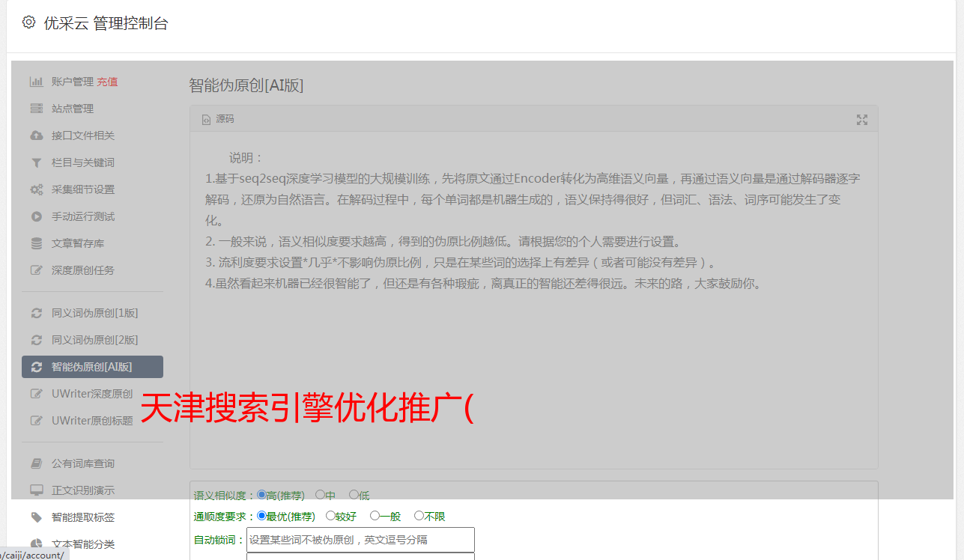Click the gear icon beside 优采云 管理控制台
964x560 pixels.
pos(28,22)
